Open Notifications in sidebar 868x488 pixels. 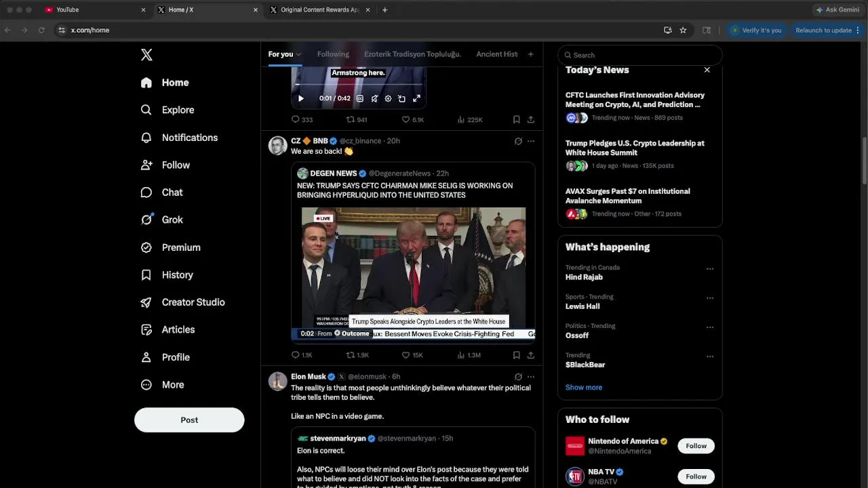[179, 138]
